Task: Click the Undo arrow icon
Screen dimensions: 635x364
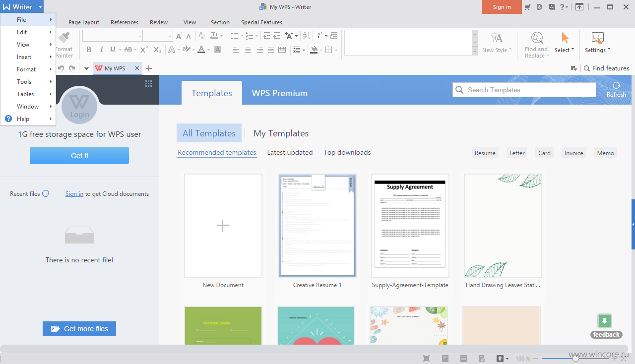Action: (x=61, y=68)
